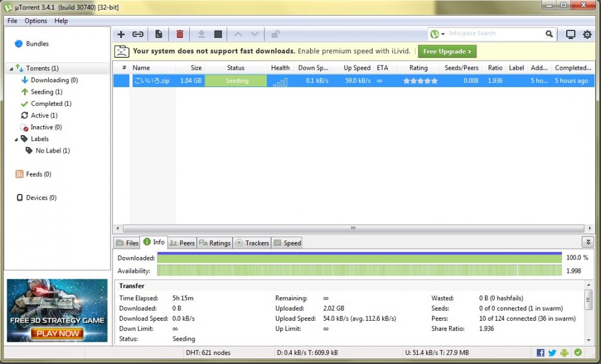Screen dimensions: 601x364
Task: Collapse the detail pane with the chevron button
Action: click(588, 241)
